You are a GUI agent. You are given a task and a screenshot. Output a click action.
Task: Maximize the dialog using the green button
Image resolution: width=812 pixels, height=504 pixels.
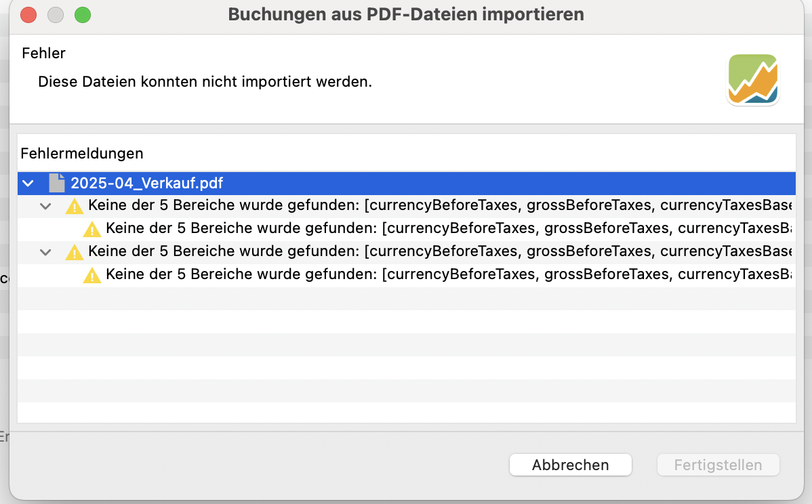(x=83, y=15)
